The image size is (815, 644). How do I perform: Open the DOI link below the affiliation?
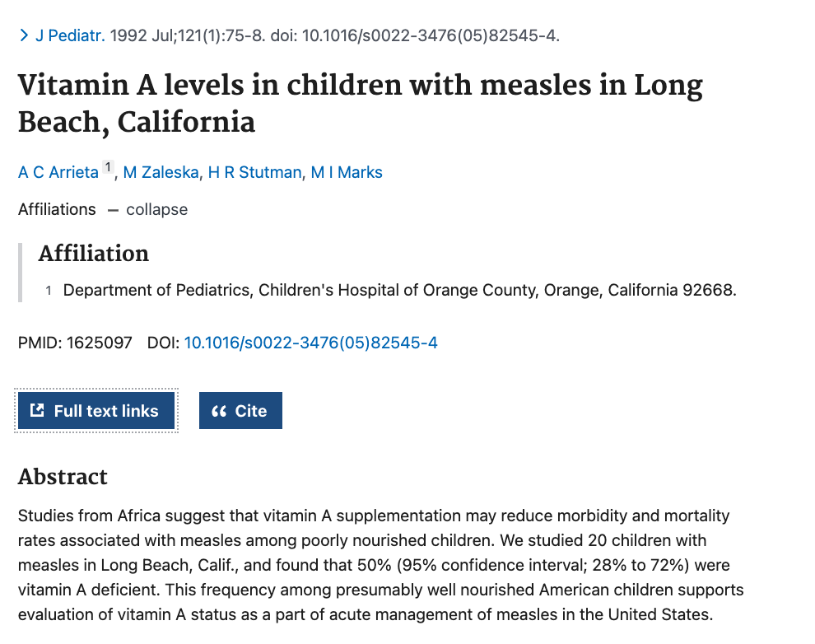coord(310,343)
